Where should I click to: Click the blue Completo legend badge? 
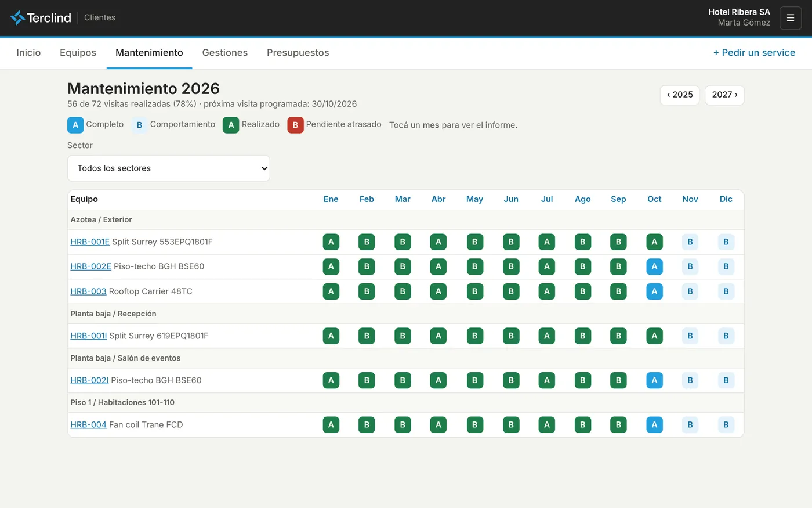click(x=75, y=125)
